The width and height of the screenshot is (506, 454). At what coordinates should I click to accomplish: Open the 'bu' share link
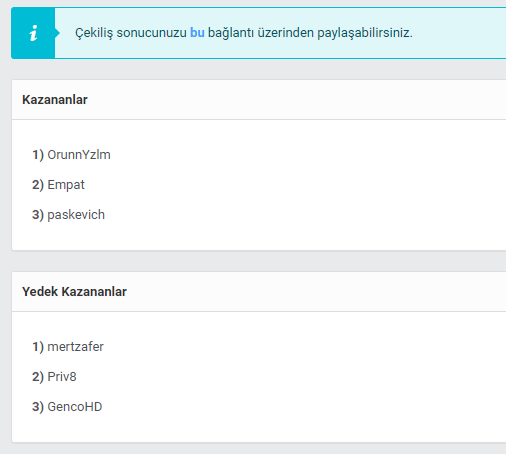pyautogui.click(x=197, y=33)
